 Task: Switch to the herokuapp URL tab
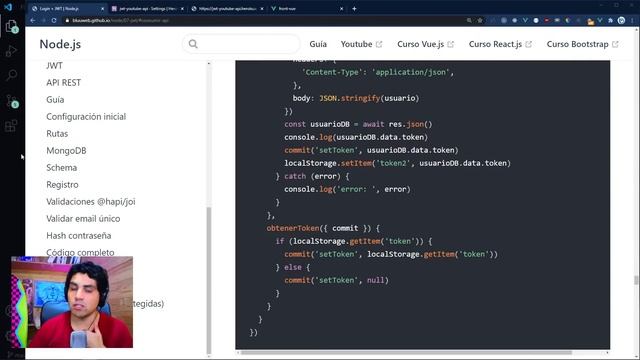(x=227, y=9)
